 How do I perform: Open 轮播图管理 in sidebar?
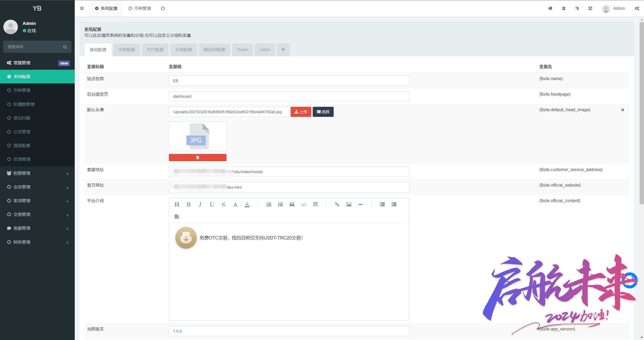(37, 104)
